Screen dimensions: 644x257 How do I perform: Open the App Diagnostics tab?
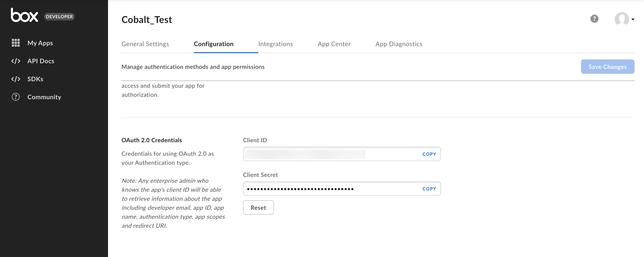399,44
